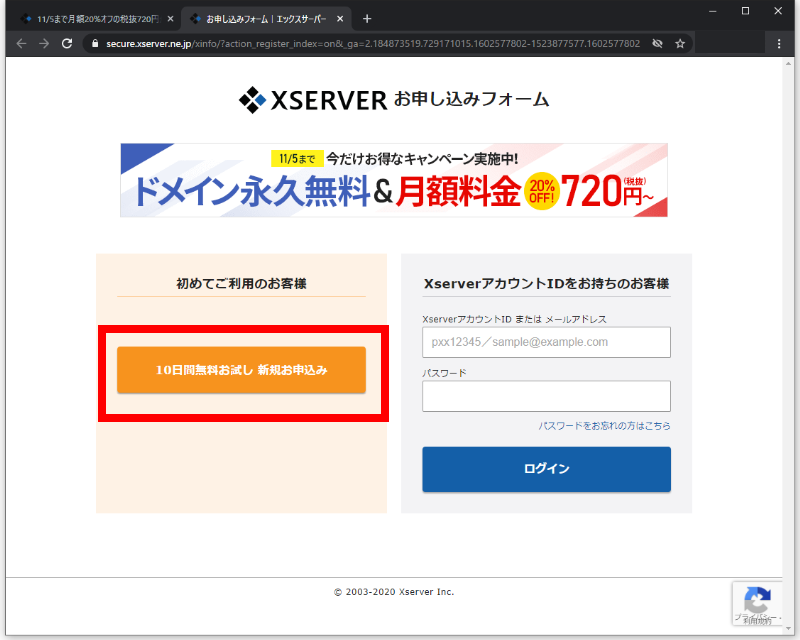This screenshot has height=640, width=800.
Task: Click the vertical scrollbar up arrow
Action: click(x=789, y=64)
